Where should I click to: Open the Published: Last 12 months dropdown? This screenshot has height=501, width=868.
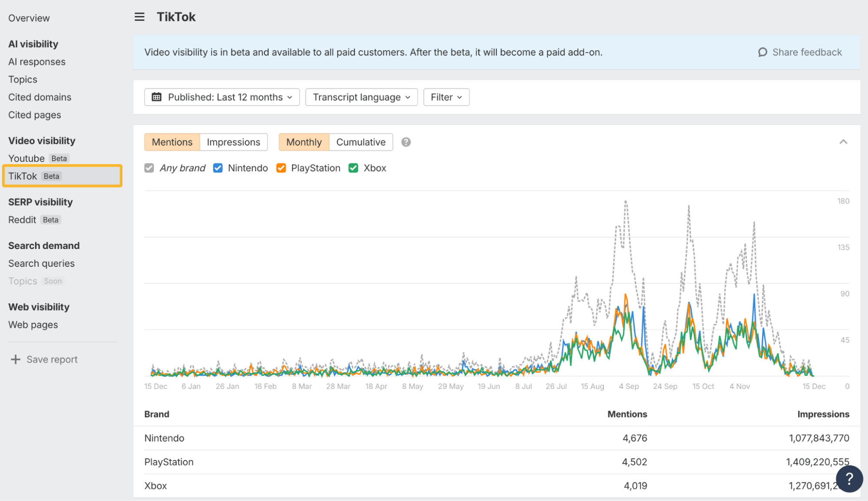pyautogui.click(x=222, y=97)
